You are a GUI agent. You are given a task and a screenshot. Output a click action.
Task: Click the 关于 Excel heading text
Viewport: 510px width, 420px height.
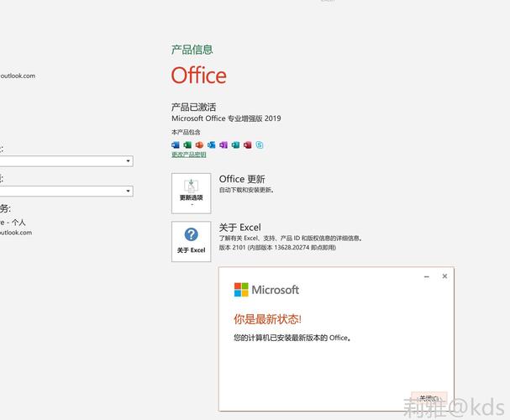(240, 228)
